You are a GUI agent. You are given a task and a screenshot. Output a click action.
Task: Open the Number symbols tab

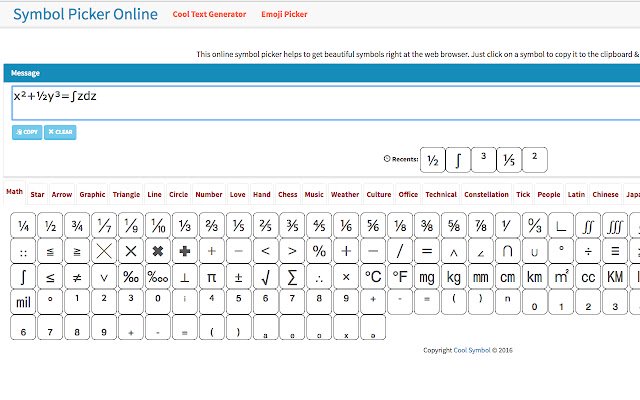tap(209, 194)
